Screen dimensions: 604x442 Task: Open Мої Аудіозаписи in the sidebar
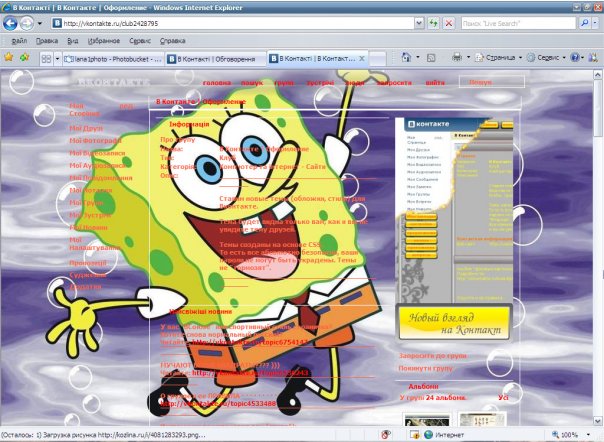click(97, 165)
